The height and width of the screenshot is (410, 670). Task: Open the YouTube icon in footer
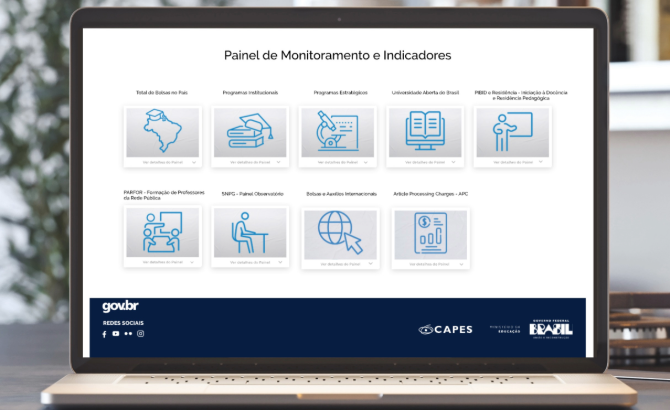coord(116,334)
